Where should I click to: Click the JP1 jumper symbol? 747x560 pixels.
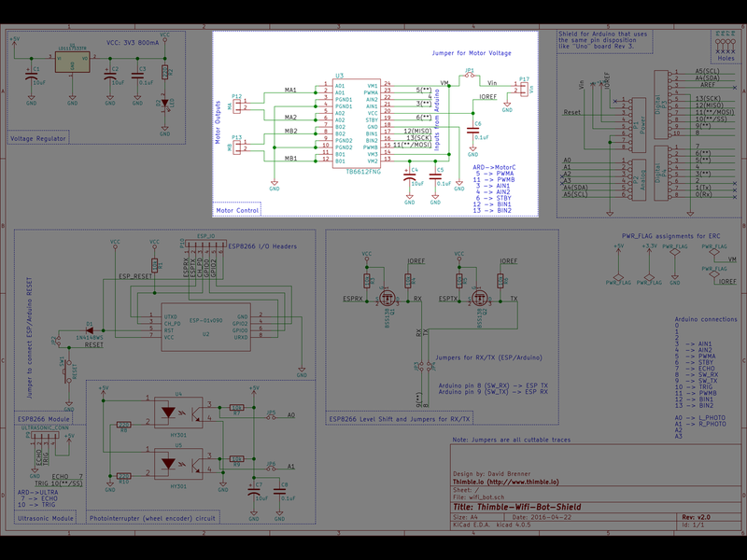point(470,74)
